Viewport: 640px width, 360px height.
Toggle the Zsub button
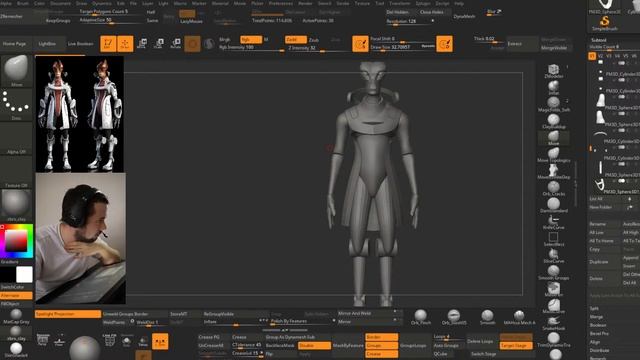[x=314, y=40]
